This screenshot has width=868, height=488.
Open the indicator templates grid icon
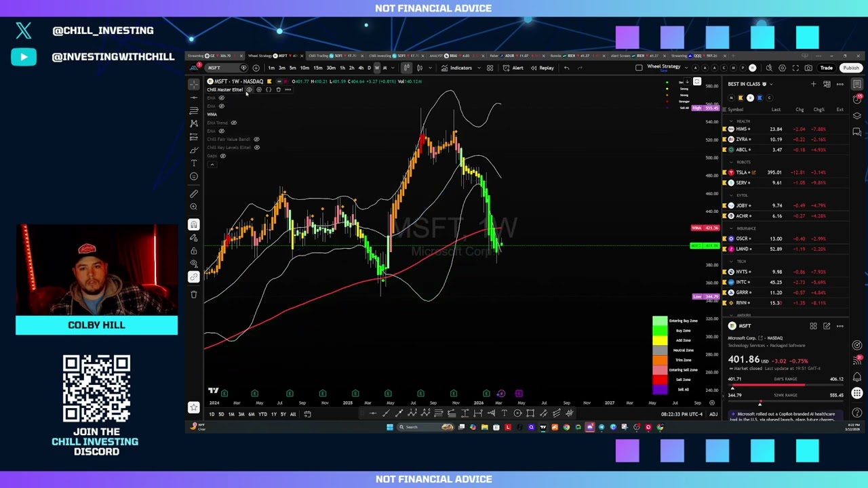pos(490,68)
